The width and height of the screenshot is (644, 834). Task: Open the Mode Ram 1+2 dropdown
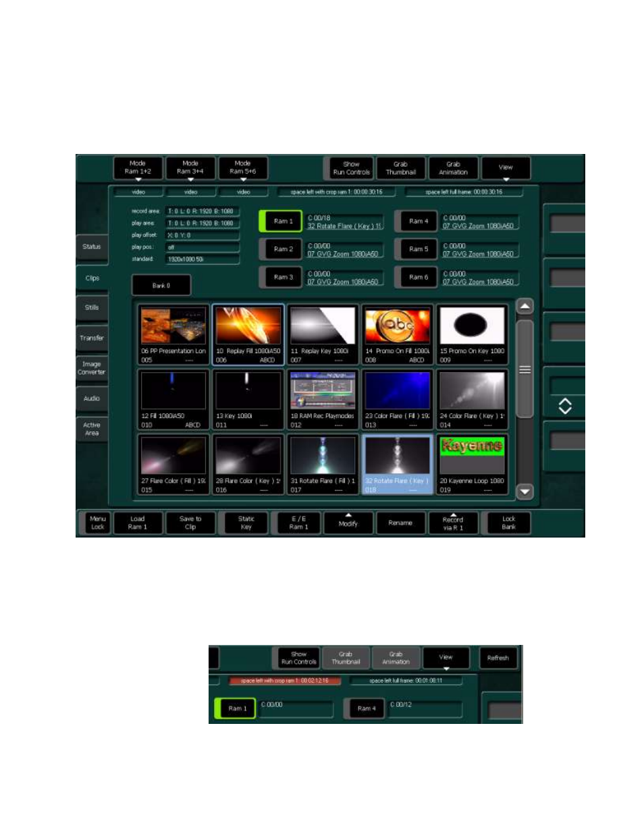click(x=138, y=168)
